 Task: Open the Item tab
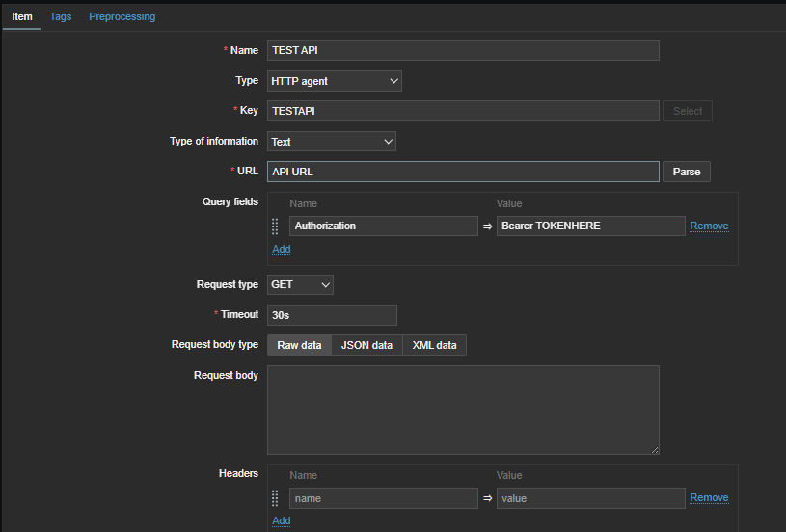pos(21,16)
